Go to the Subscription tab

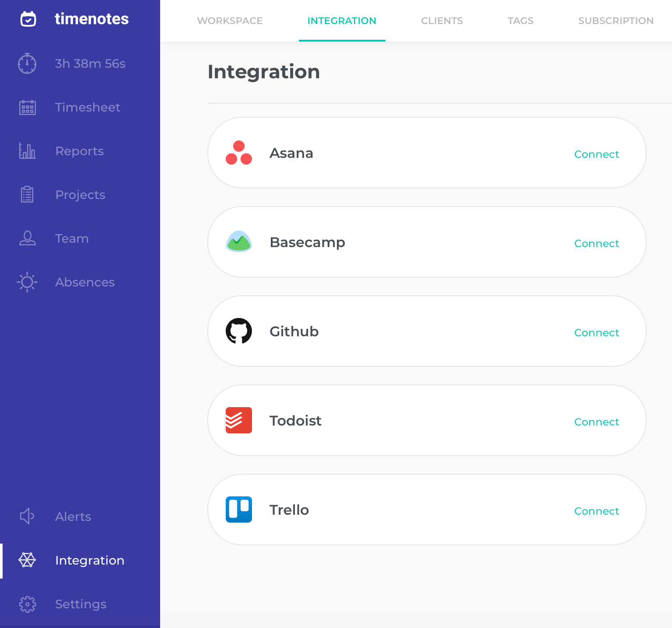tap(616, 21)
